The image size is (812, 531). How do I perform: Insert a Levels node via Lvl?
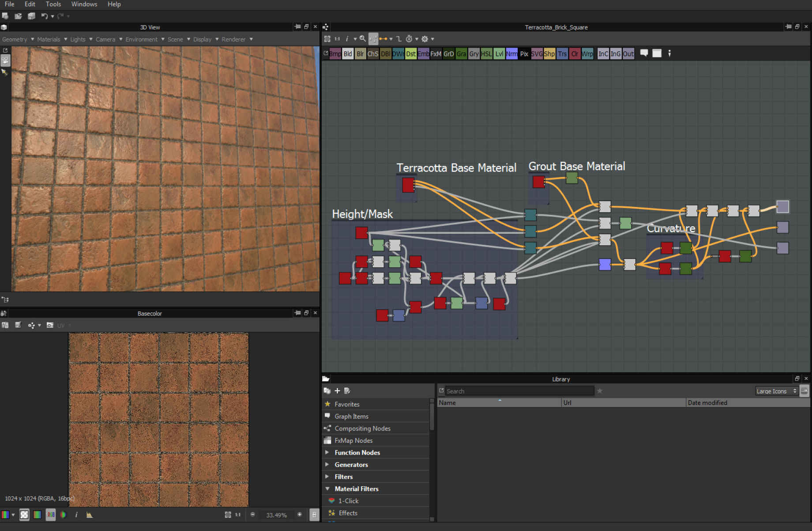point(499,54)
